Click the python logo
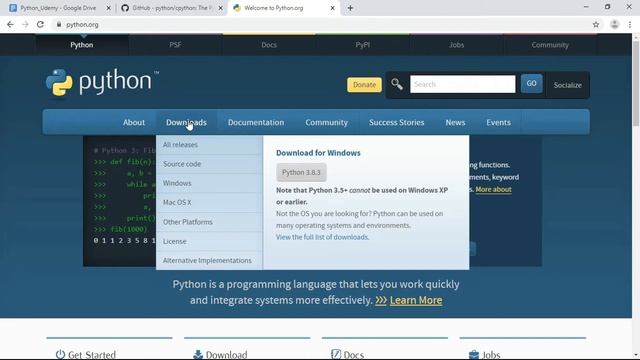 [x=102, y=83]
